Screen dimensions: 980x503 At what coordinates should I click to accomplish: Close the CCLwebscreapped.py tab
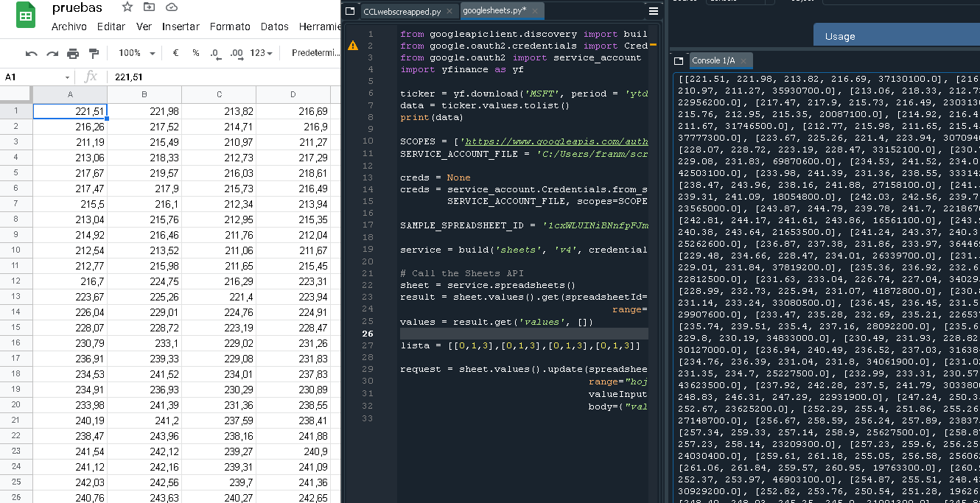point(449,11)
